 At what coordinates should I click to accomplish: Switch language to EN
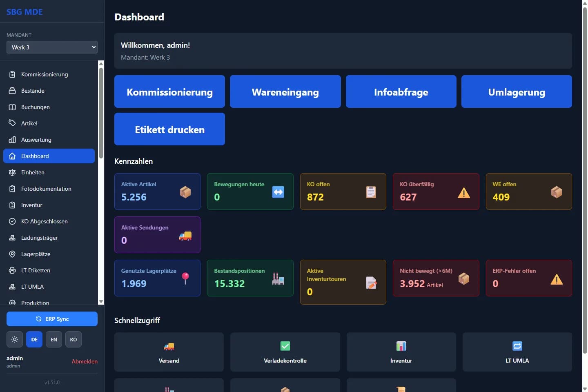click(x=54, y=339)
